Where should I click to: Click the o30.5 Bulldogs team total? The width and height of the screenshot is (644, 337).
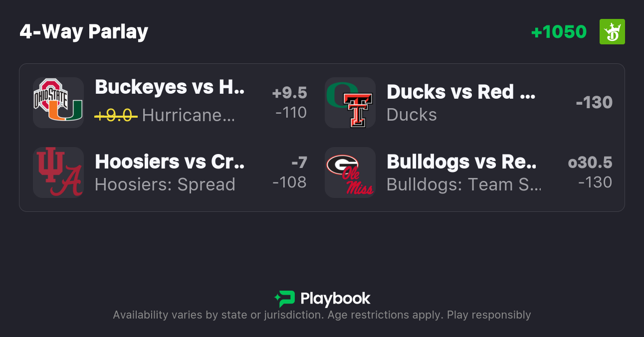pyautogui.click(x=590, y=163)
